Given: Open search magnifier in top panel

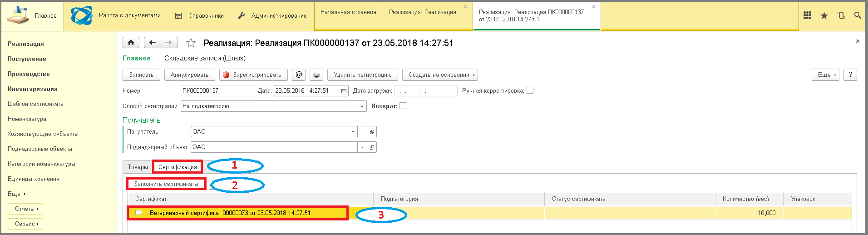Looking at the screenshot, I should point(858,15).
